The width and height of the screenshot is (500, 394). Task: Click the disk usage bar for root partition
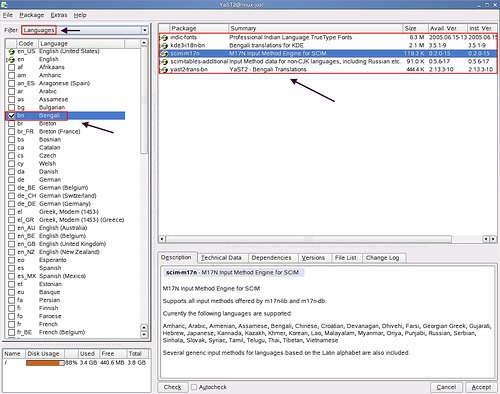(x=45, y=363)
